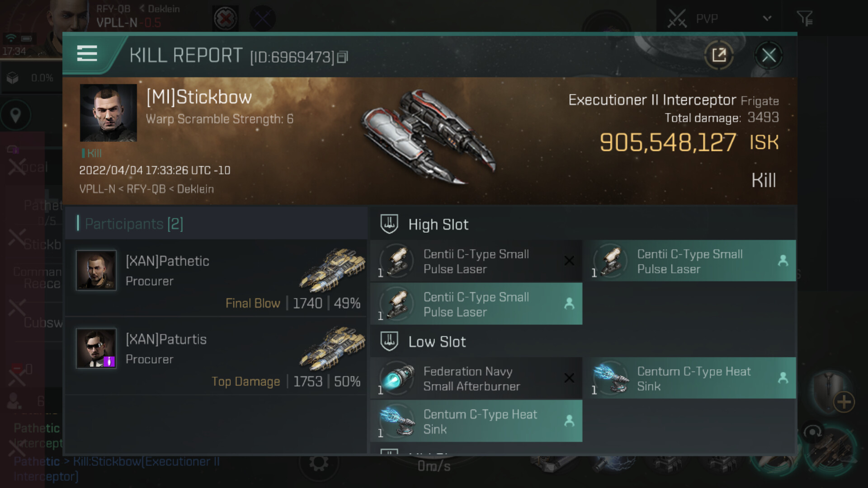The width and height of the screenshot is (868, 488).
Task: Click the Participants [2] header
Action: 134,224
